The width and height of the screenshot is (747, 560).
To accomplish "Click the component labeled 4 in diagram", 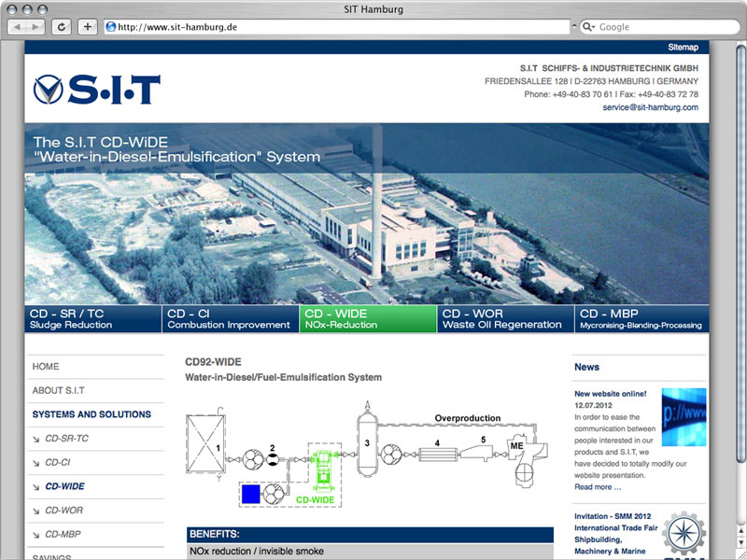I will [x=438, y=454].
